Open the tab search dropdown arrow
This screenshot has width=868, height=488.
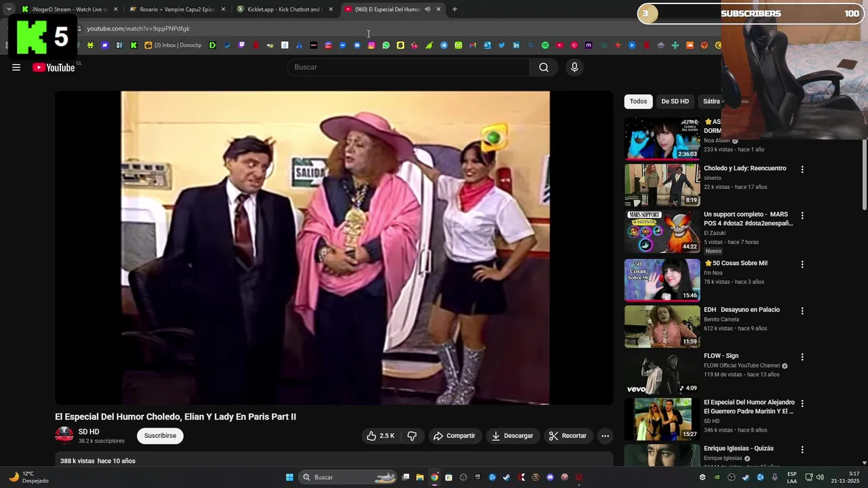pyautogui.click(x=9, y=9)
